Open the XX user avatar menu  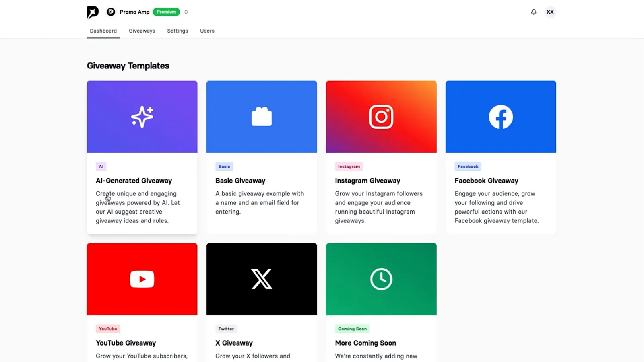click(x=550, y=12)
